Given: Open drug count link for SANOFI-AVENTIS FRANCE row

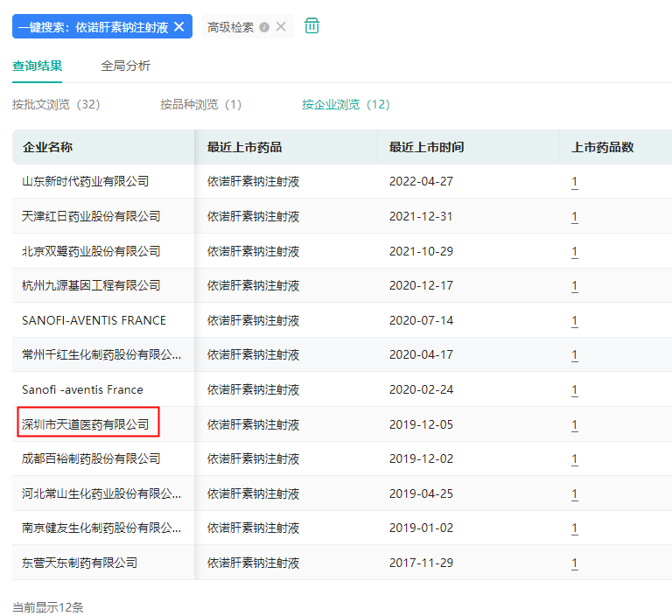Looking at the screenshot, I should (575, 321).
